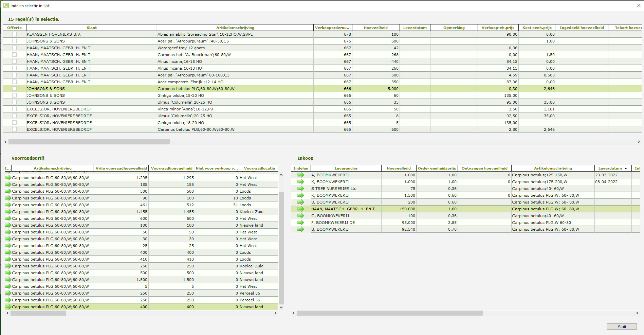Click green arrow for A, BOOMKWEKERIJ purchase row
Screen dimensions: 644x335
click(x=300, y=175)
